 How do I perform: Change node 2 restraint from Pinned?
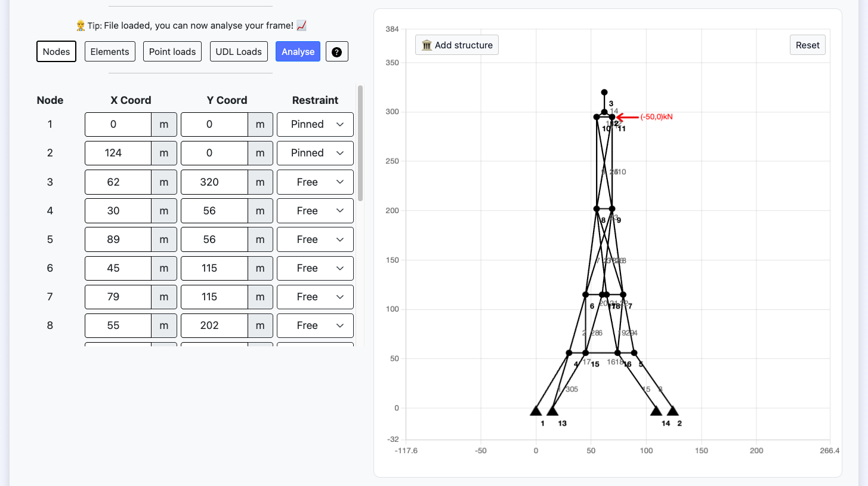315,153
